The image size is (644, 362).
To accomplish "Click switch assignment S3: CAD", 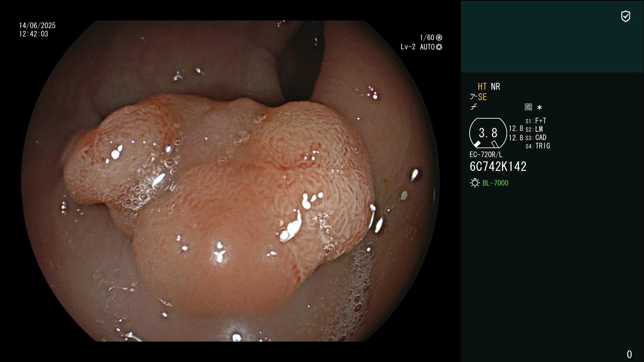I will [x=536, y=138].
